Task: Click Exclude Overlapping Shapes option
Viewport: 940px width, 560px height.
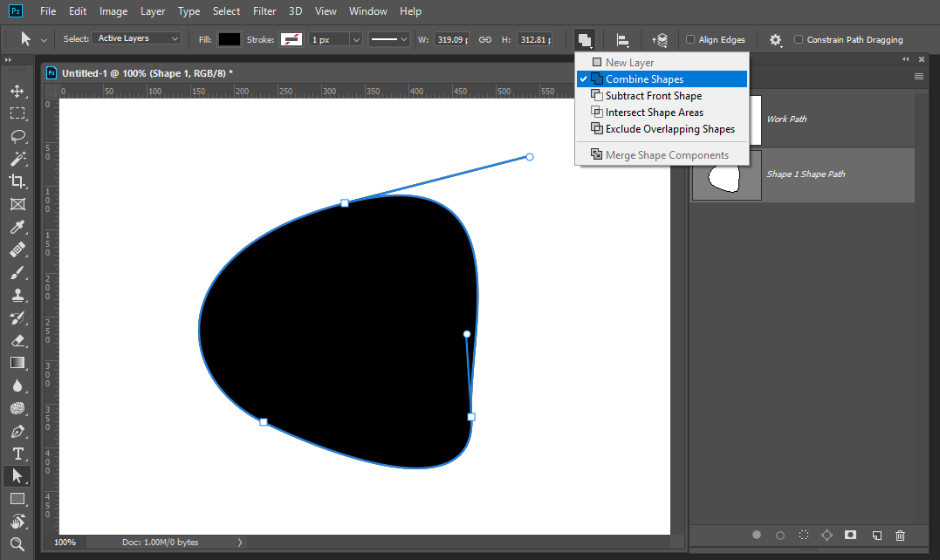Action: coord(669,129)
